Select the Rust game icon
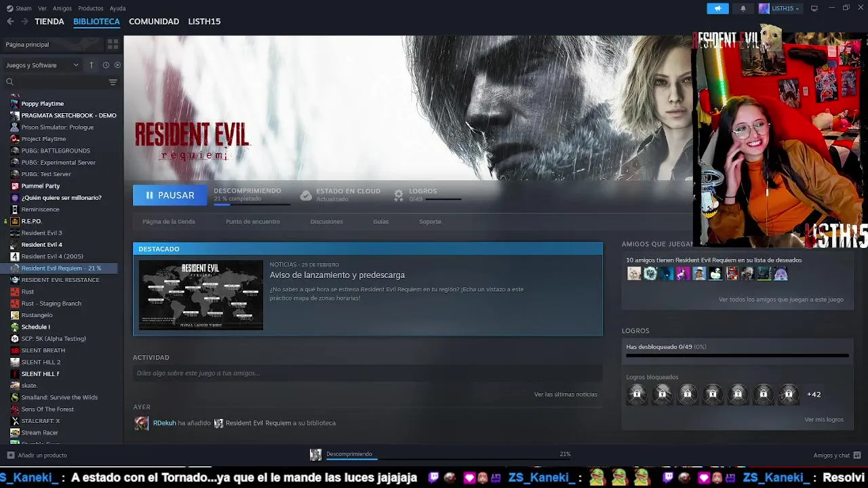The height and width of the screenshot is (488, 868). pos(15,291)
